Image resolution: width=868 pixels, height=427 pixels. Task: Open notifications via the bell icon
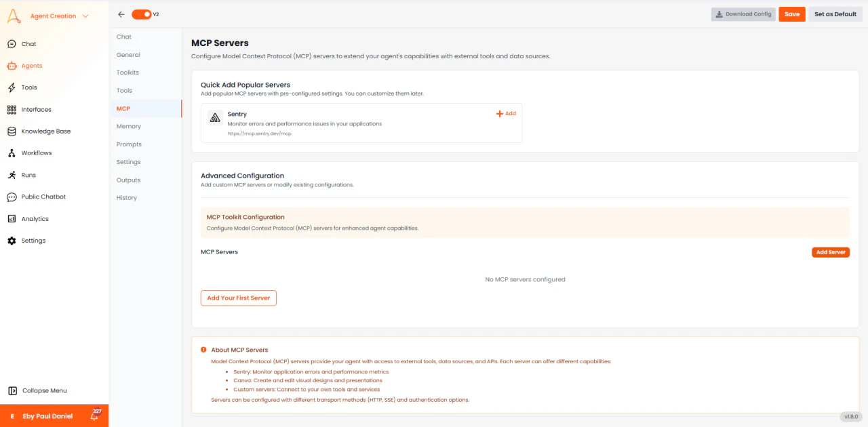point(95,416)
